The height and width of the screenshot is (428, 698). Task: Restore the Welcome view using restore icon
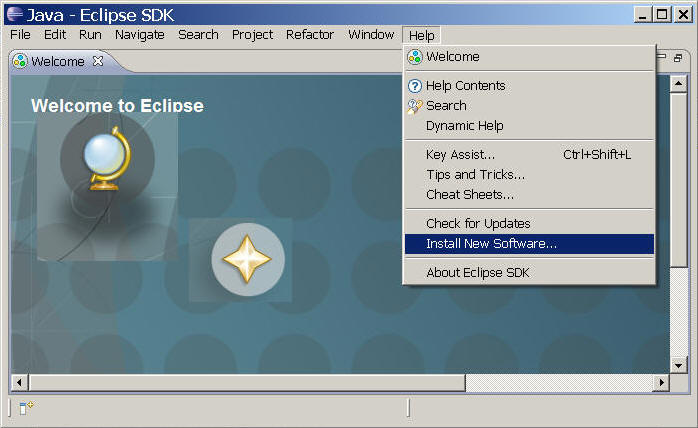click(x=678, y=58)
